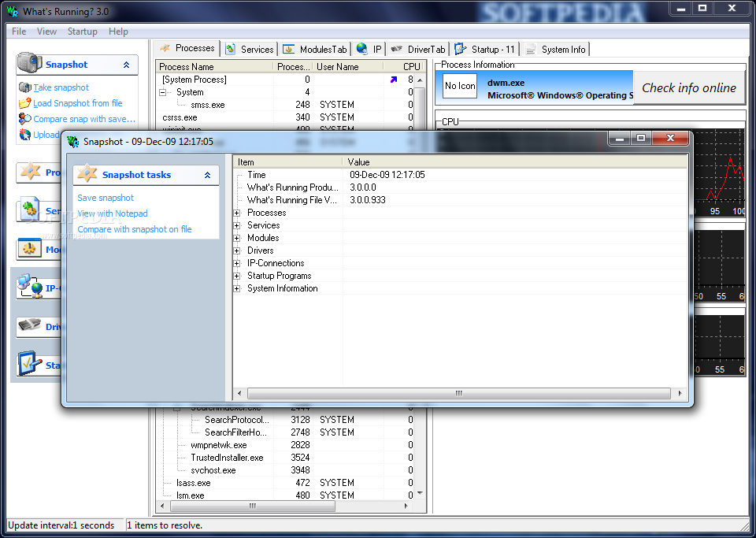This screenshot has height=538, width=756.
Task: Maximize the Snapshot dialog window
Action: [x=641, y=139]
